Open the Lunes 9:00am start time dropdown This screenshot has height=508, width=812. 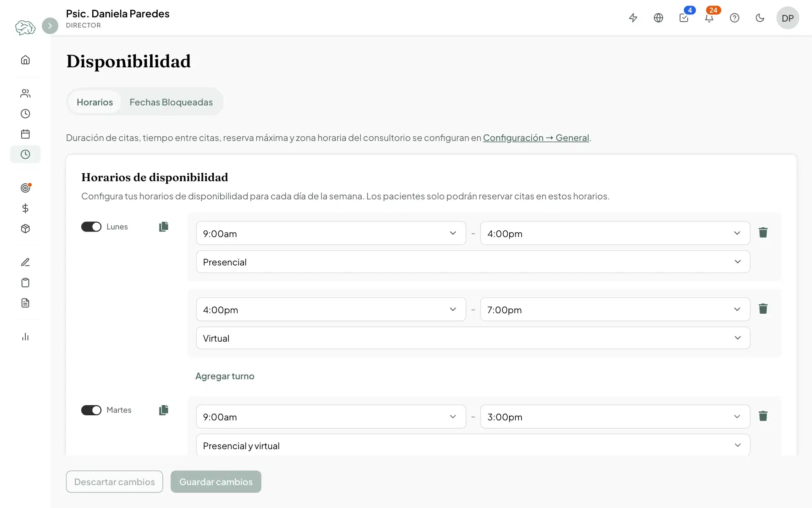331,233
